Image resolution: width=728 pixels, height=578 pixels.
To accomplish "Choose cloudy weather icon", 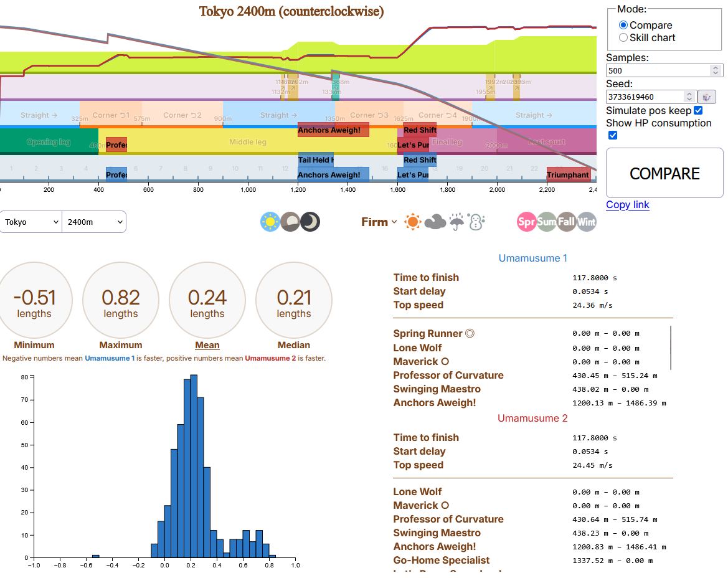I will click(435, 222).
